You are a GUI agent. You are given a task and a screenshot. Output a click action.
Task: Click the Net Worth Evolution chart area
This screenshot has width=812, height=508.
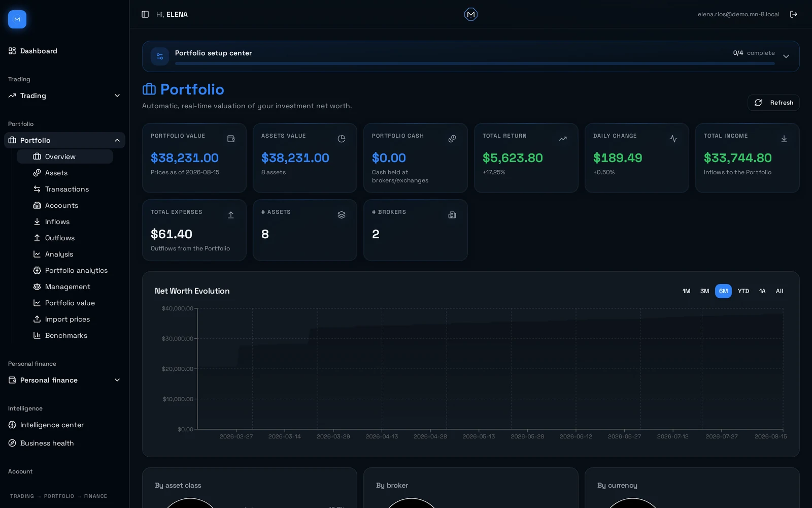[490, 369]
